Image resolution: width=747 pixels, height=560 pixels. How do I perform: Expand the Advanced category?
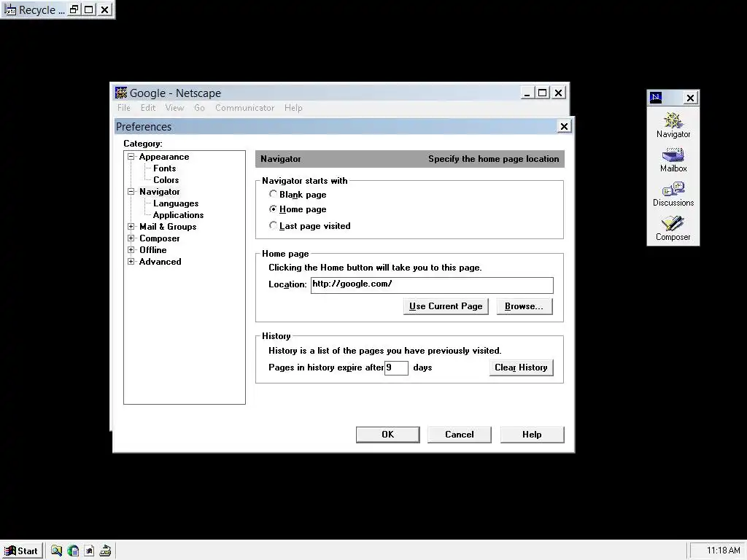coord(131,262)
